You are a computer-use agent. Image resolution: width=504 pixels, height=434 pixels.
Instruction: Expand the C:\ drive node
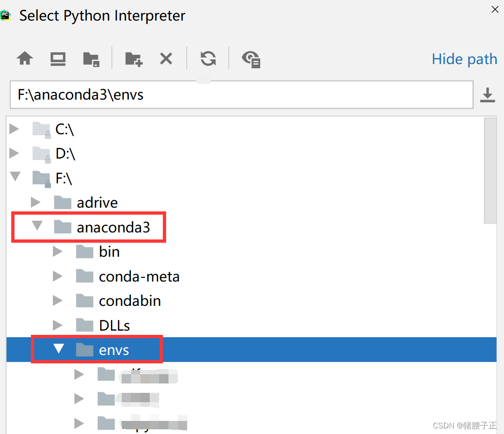[x=14, y=129]
